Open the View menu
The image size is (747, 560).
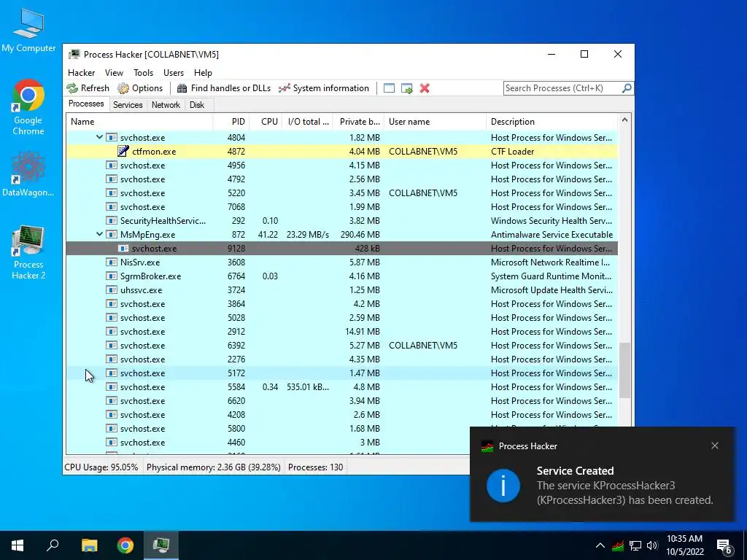(x=114, y=73)
